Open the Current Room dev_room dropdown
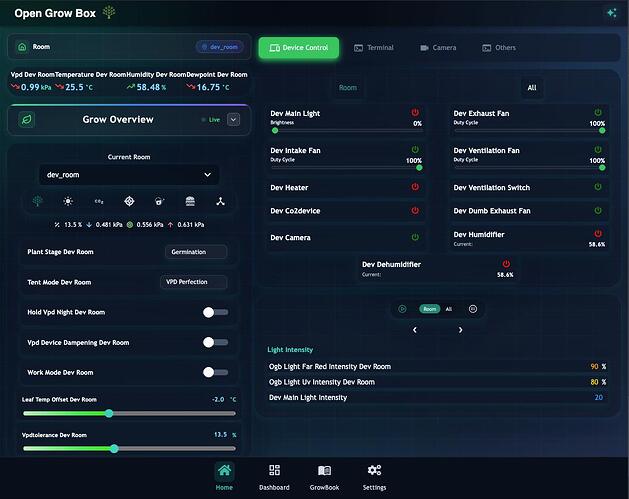This screenshot has width=629, height=499. pos(129,175)
